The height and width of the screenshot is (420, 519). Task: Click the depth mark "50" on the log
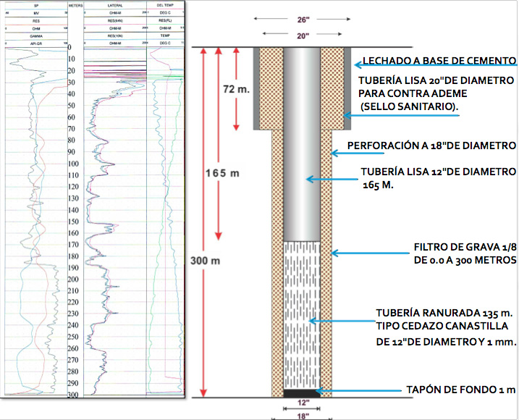(71, 106)
